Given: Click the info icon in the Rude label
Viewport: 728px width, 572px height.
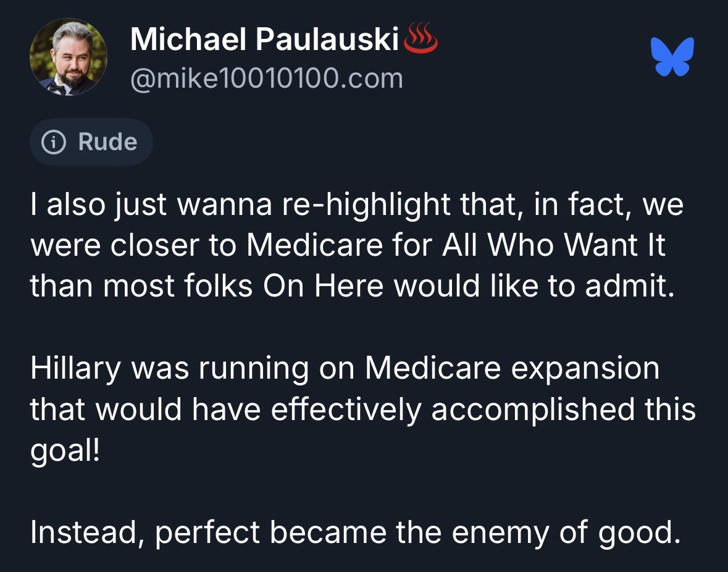Looking at the screenshot, I should coord(54,143).
